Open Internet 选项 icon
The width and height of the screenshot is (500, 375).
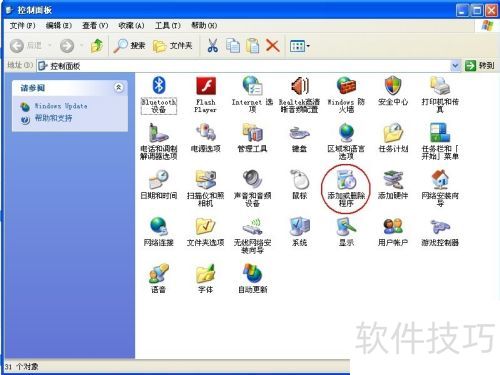click(252, 95)
